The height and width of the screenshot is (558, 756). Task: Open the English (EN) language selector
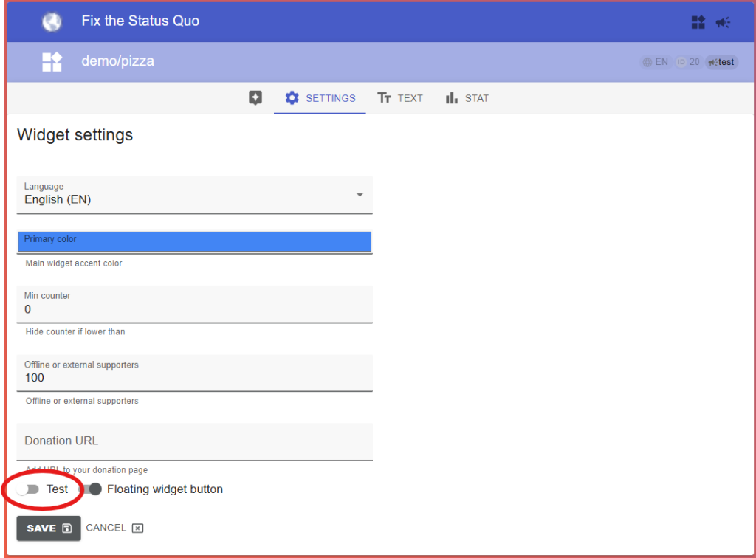coord(195,195)
